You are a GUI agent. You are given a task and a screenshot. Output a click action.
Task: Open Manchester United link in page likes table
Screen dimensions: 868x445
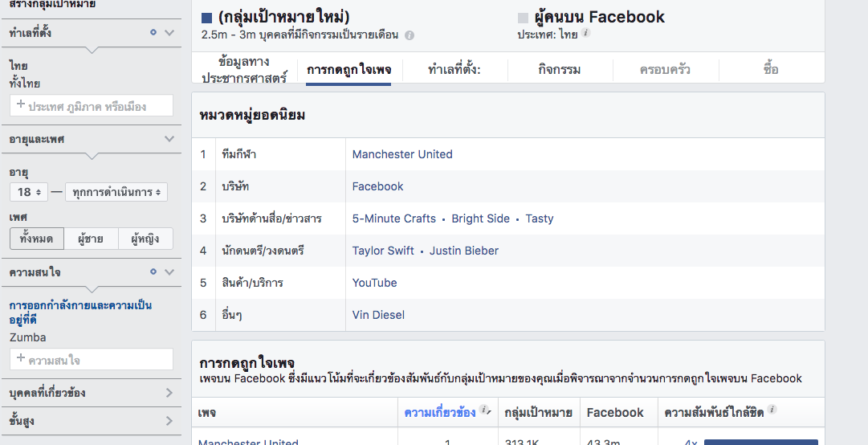click(x=249, y=442)
